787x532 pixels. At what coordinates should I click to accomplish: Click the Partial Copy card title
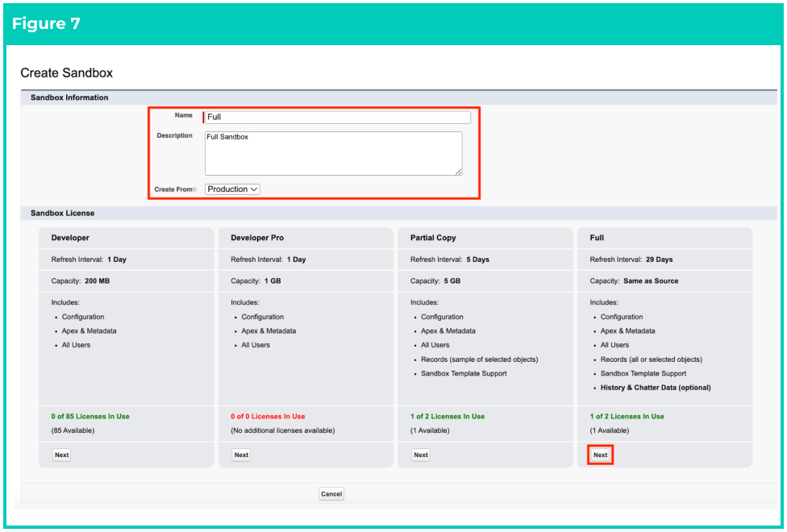[433, 238]
